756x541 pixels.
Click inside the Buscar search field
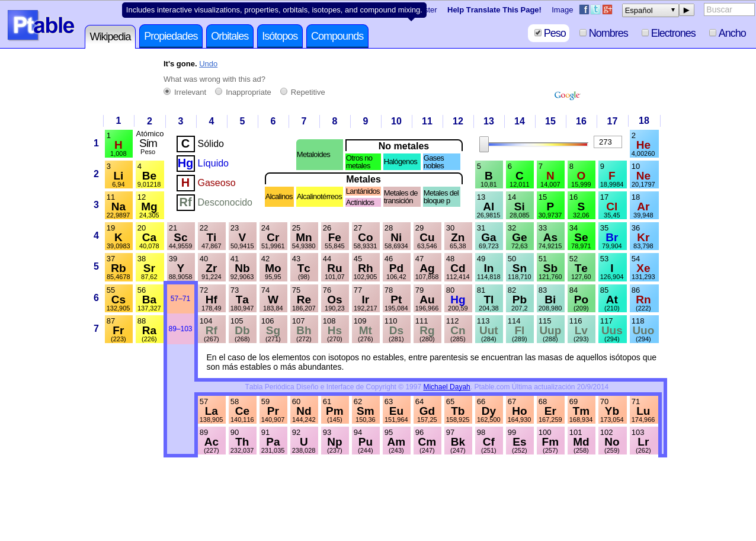[729, 9]
